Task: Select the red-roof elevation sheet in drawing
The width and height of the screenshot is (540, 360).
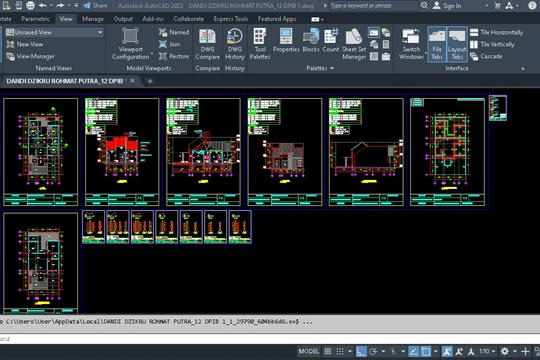Action: [122, 152]
